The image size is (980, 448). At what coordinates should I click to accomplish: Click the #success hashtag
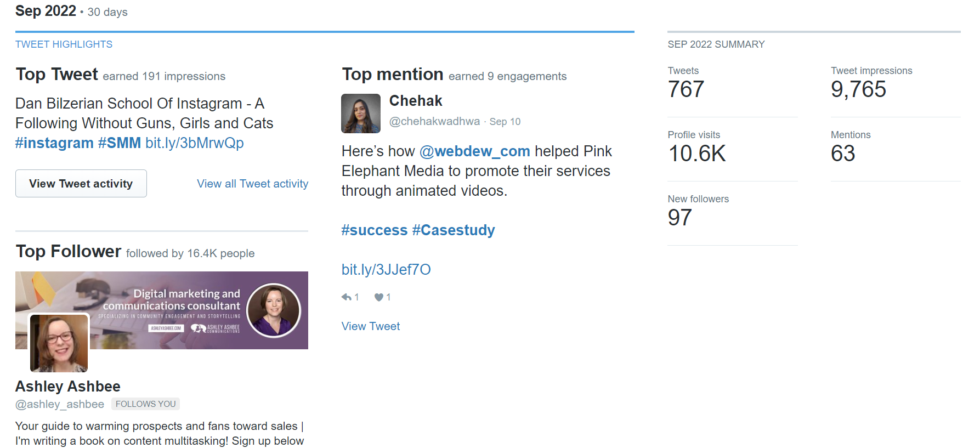pos(374,230)
